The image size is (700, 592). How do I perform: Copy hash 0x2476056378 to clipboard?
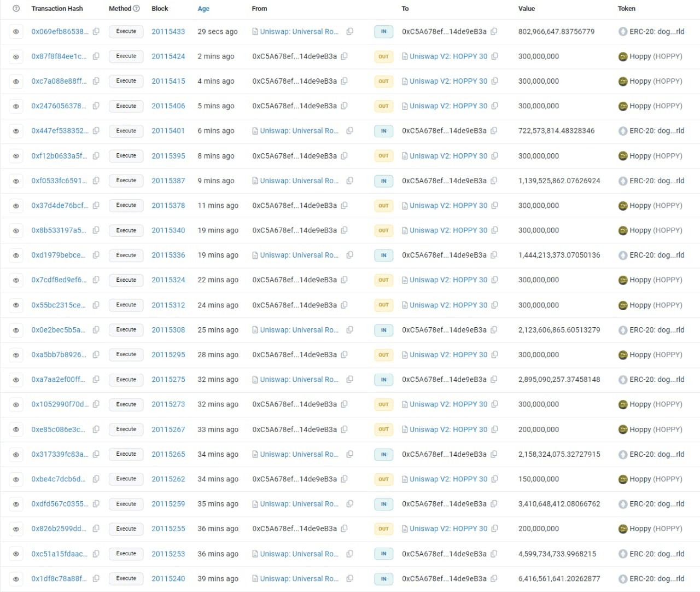pyautogui.click(x=96, y=106)
